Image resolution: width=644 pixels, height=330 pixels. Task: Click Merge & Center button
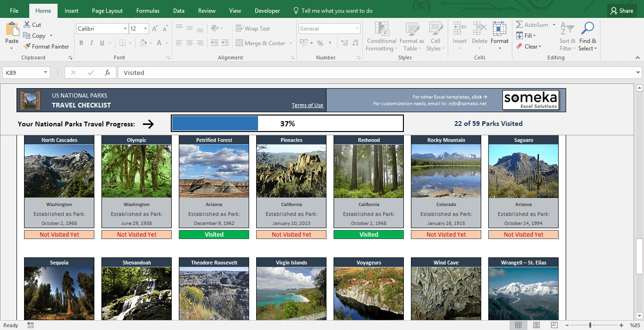261,43
